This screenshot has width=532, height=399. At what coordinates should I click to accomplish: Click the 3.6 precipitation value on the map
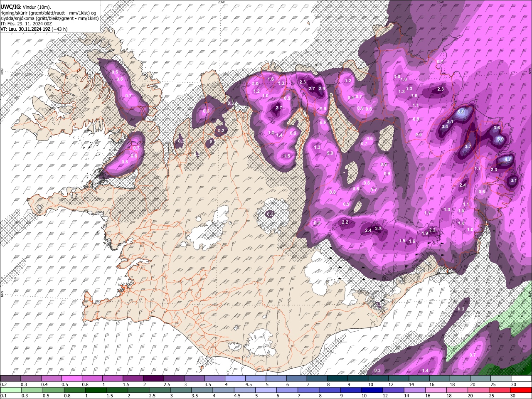coord(497,128)
